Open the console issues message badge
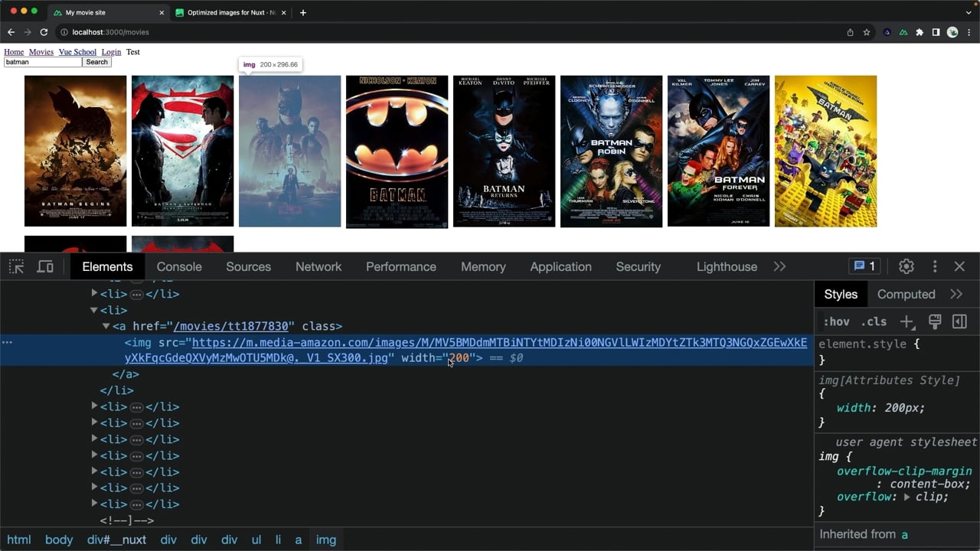 (x=864, y=266)
